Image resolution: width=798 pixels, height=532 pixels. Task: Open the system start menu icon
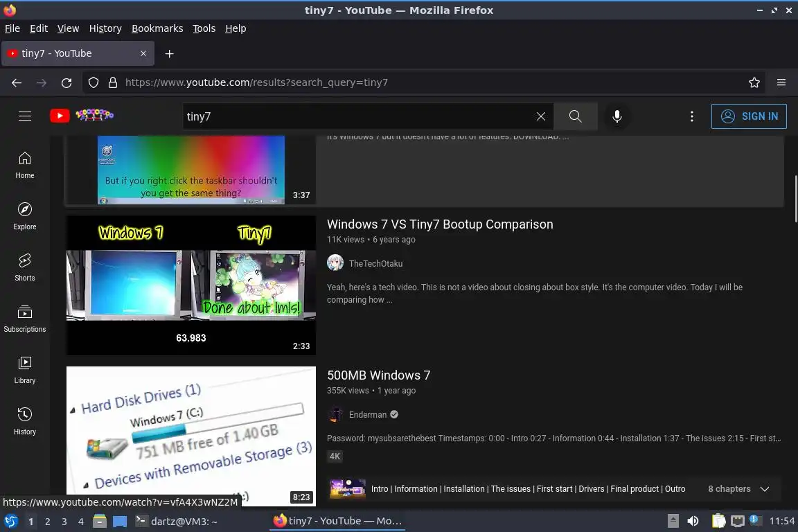[x=11, y=521]
